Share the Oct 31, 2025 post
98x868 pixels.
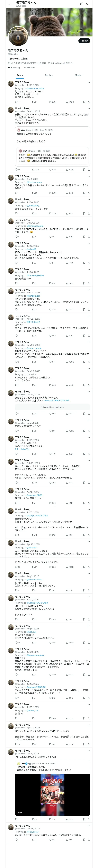point(89,237)
